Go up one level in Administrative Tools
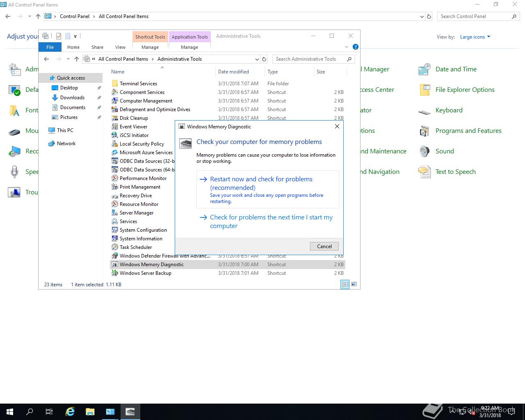The width and height of the screenshot is (525, 420). click(77, 59)
